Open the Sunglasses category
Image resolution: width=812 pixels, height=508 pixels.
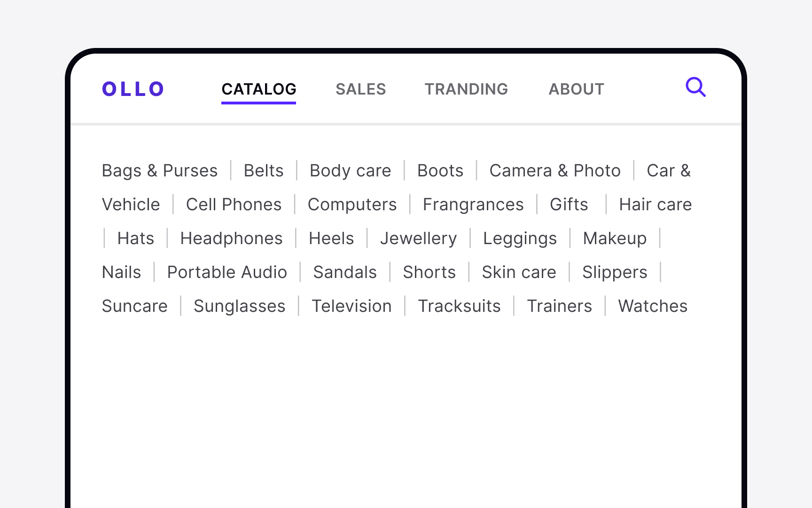(239, 306)
